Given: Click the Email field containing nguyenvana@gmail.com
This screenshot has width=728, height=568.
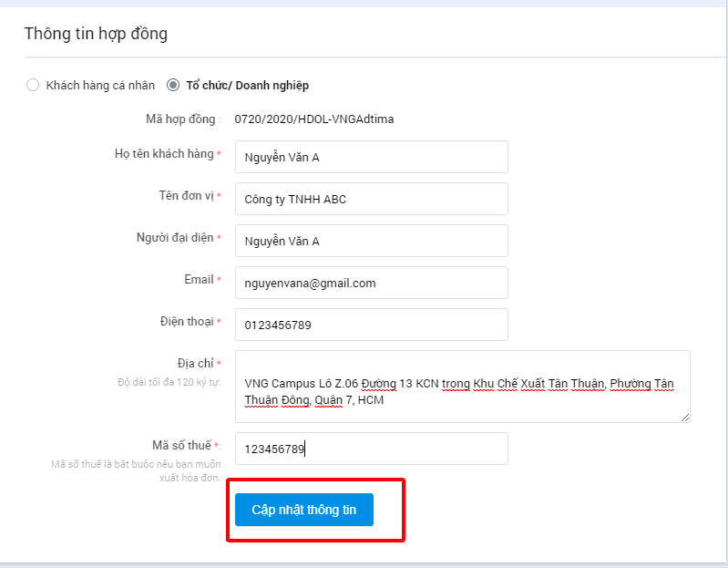Looking at the screenshot, I should [x=372, y=283].
